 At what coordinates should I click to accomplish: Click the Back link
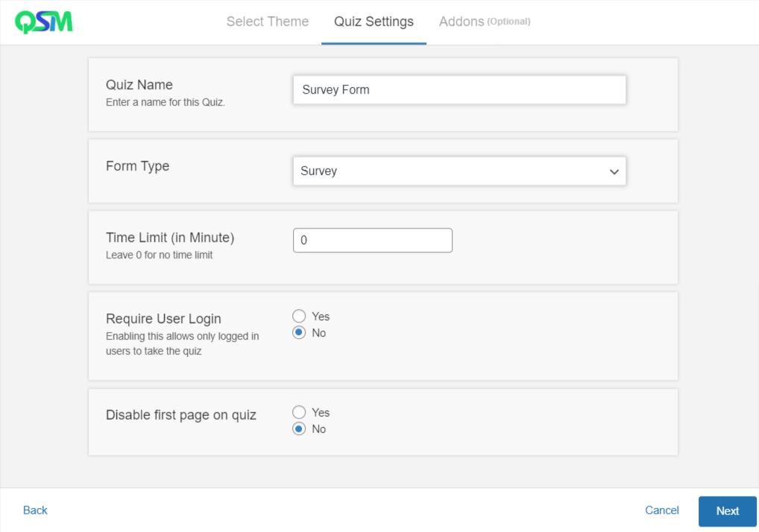34,510
